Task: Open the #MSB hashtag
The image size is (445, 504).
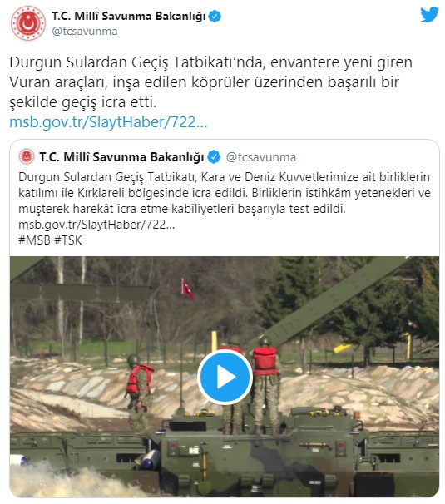Action: pyautogui.click(x=34, y=240)
